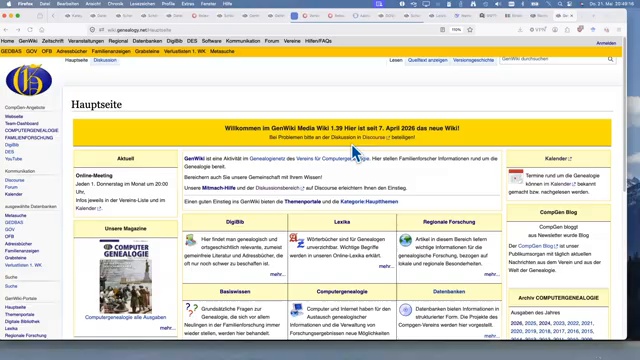Viewport: 640px width, 360px height.
Task: Open the 2024 archive year link
Action: 544,323
